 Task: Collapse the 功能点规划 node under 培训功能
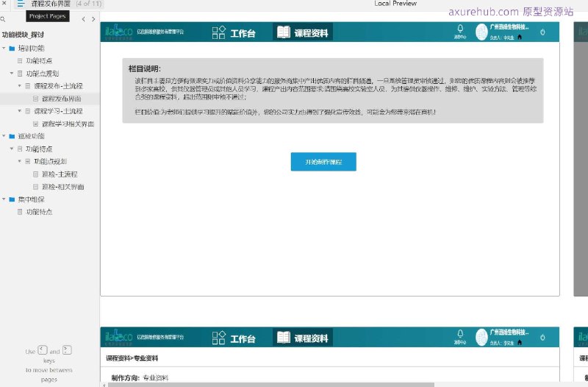(x=12, y=73)
